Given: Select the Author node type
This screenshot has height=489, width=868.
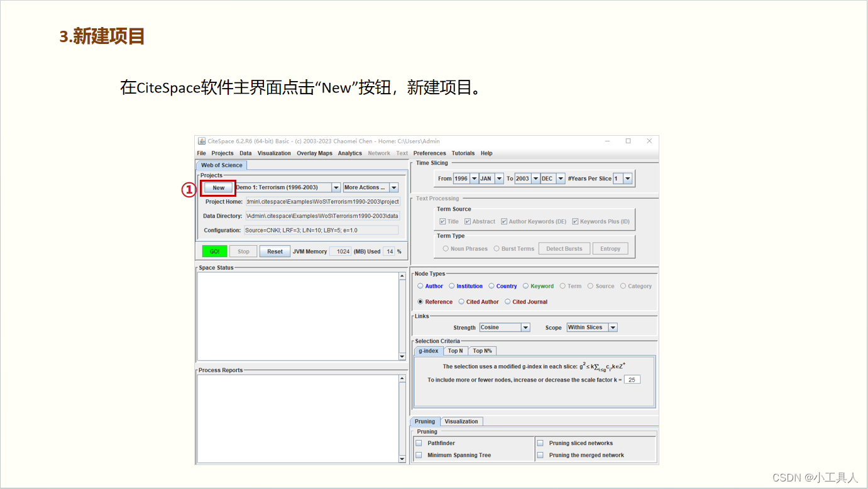Looking at the screenshot, I should point(420,286).
